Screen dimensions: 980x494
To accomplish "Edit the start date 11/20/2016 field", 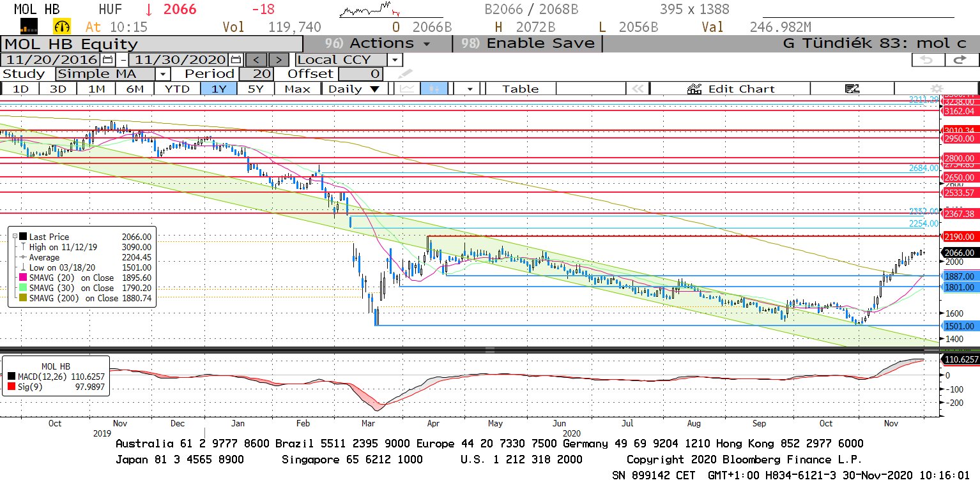I will (x=50, y=59).
